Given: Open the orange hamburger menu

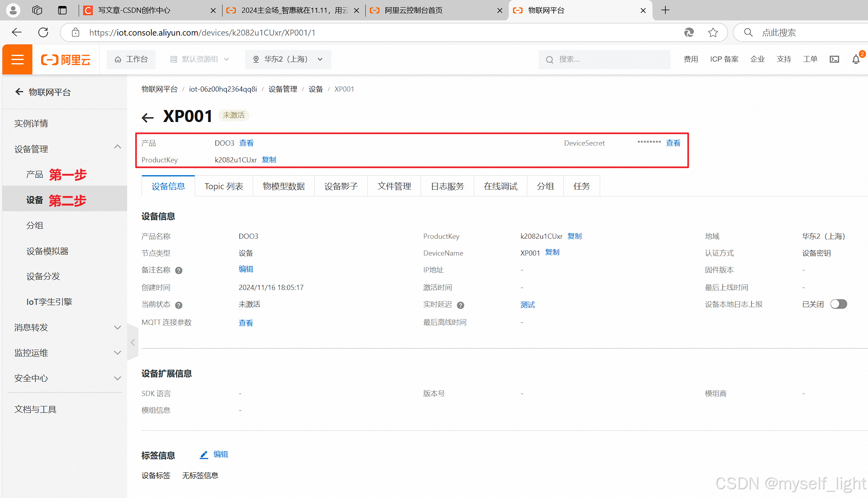Looking at the screenshot, I should [17, 60].
